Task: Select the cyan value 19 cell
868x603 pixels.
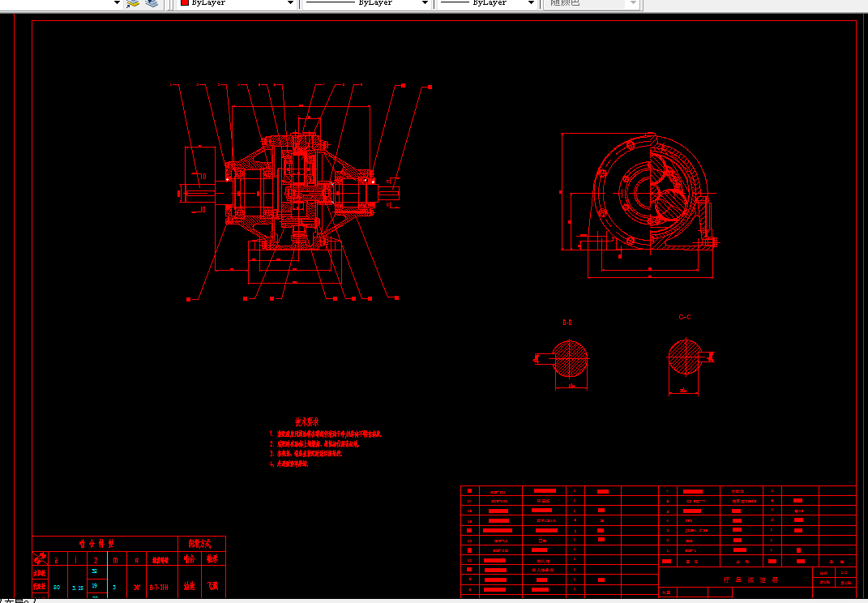Action: coord(95,585)
